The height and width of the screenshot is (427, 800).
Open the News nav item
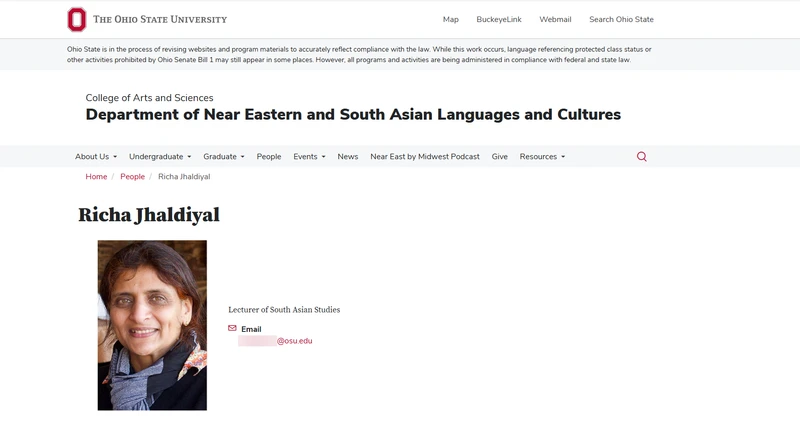[x=347, y=157]
